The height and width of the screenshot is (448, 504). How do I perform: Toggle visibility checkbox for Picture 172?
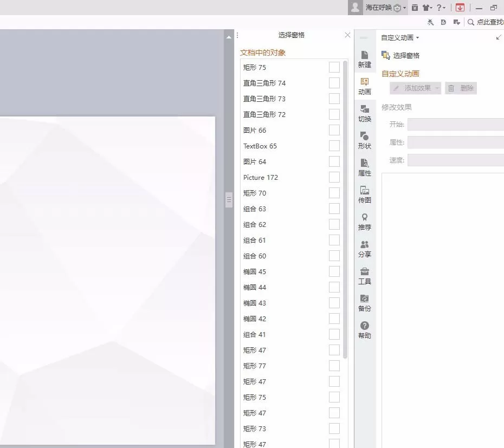coord(334,177)
